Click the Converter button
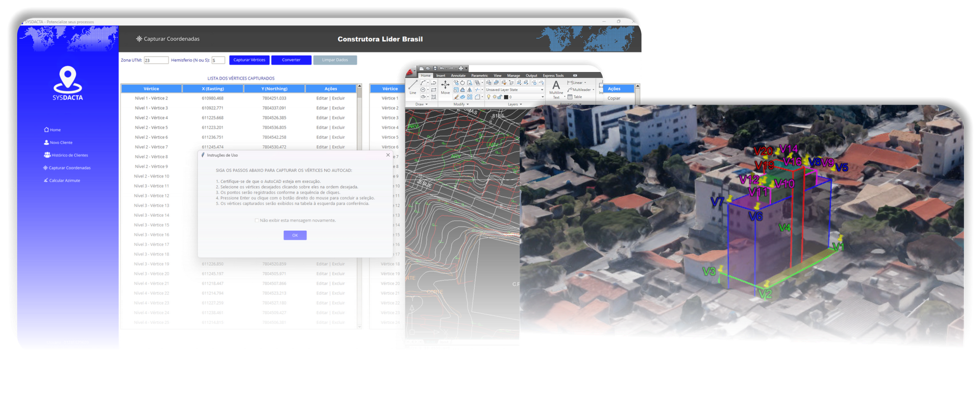The image size is (980, 398). tap(291, 60)
